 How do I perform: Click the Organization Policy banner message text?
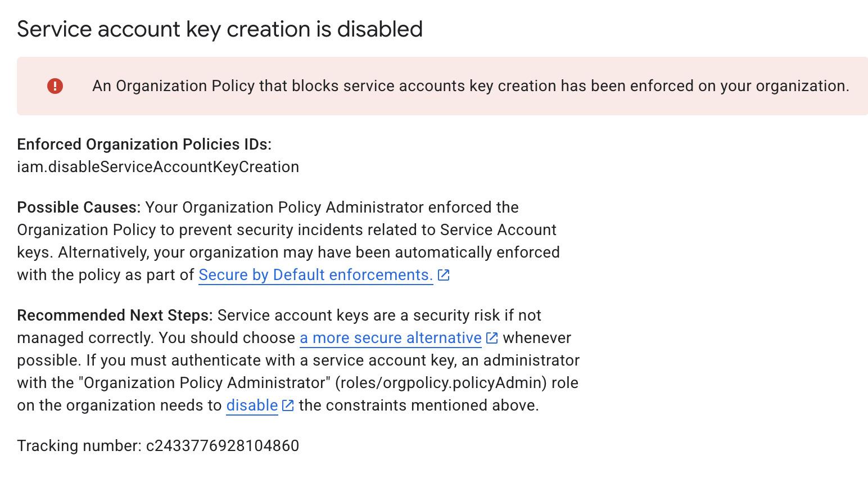click(x=471, y=86)
